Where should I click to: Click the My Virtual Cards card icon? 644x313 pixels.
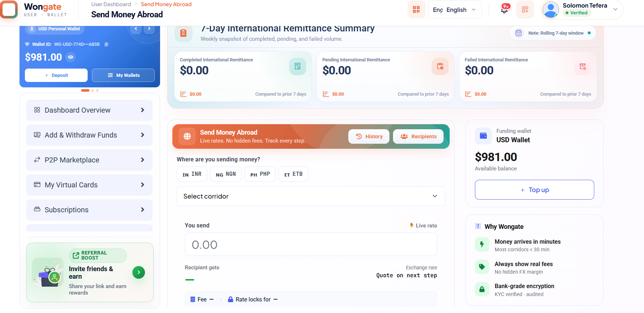click(37, 184)
